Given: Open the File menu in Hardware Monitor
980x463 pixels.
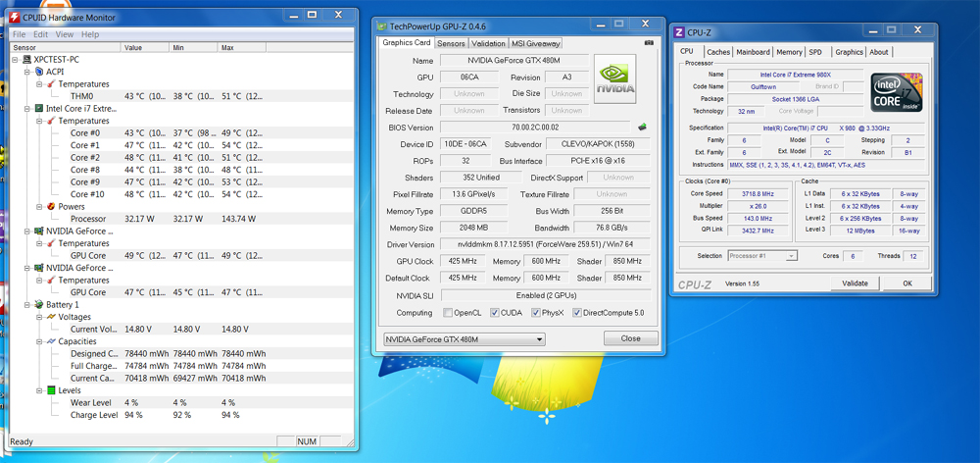Looking at the screenshot, I should (x=19, y=34).
